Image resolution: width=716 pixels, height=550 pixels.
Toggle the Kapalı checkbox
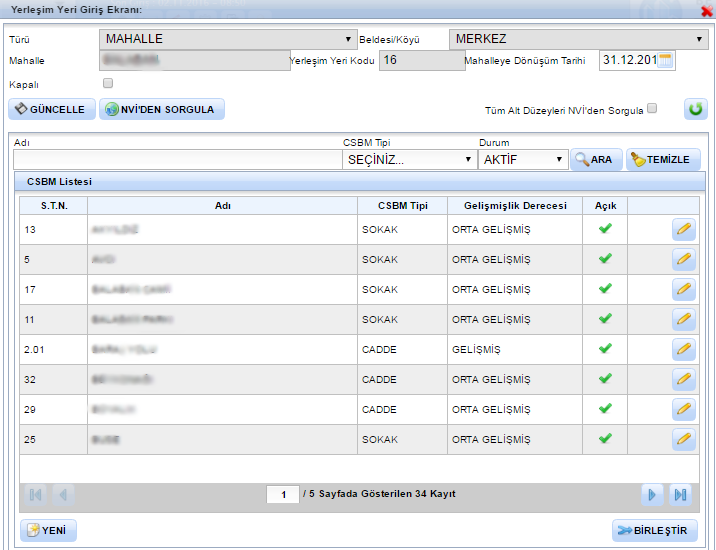[x=108, y=83]
